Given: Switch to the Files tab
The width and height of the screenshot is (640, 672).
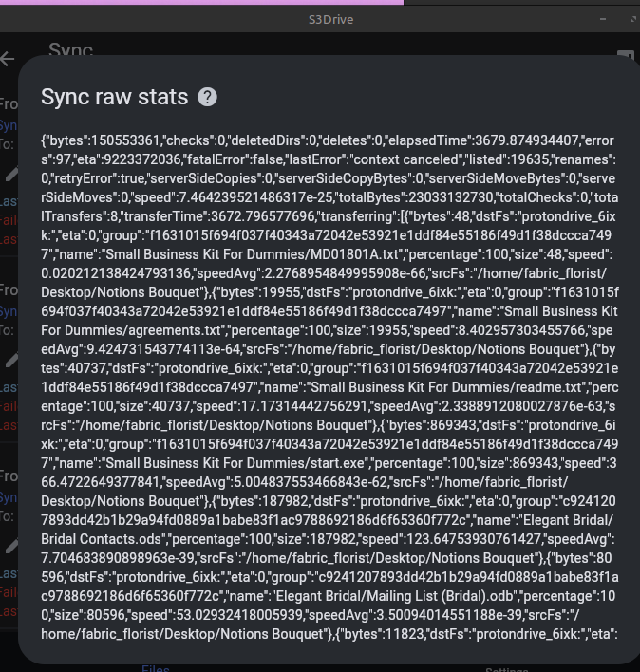Looking at the screenshot, I should coord(155,668).
